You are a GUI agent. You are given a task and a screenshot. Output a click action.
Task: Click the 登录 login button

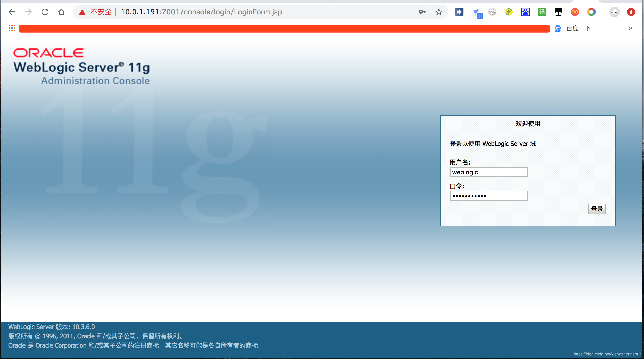597,209
